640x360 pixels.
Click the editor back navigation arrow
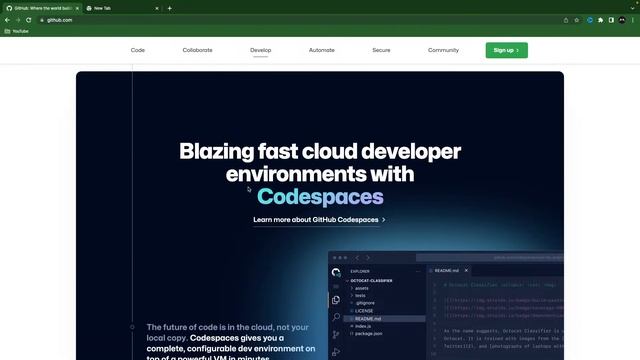(357, 258)
